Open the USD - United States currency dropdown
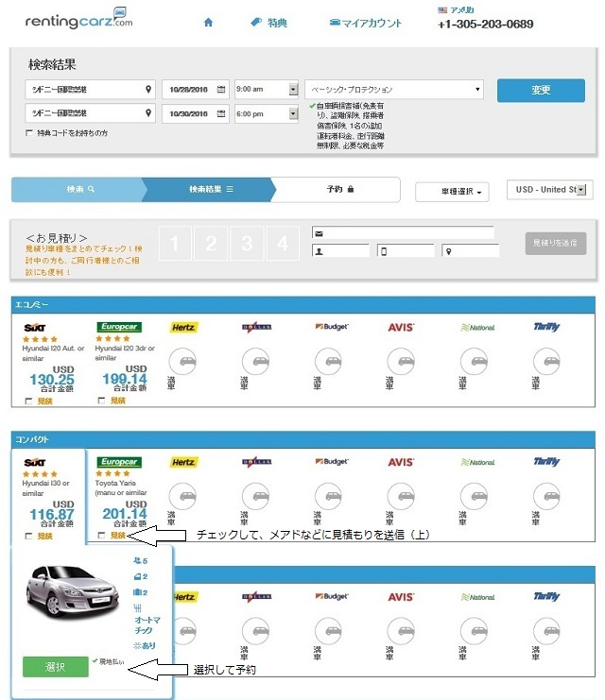605x700 pixels. click(x=549, y=189)
